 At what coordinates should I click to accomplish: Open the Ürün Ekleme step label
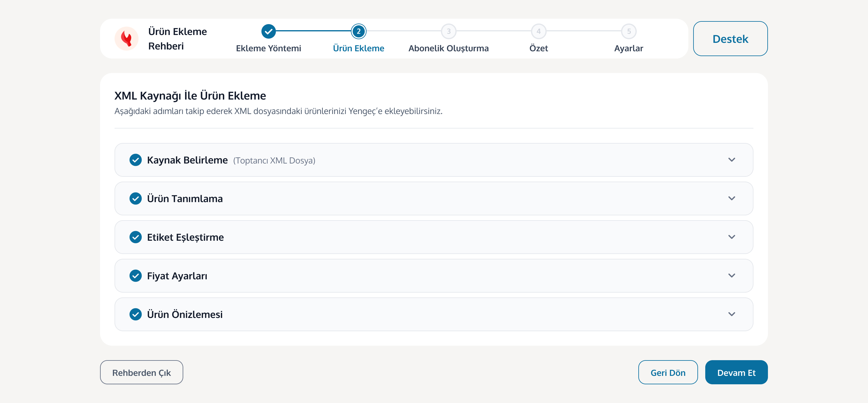[359, 48]
